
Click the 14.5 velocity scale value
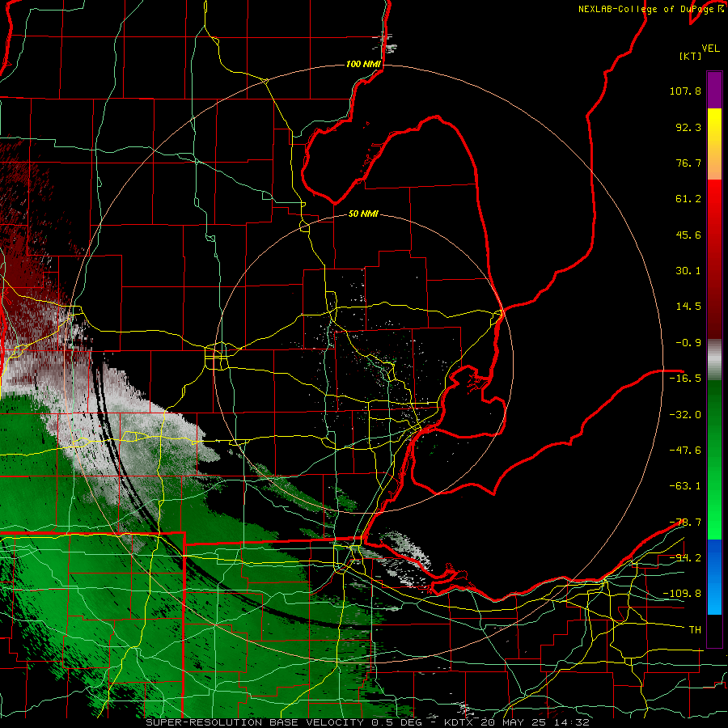[x=688, y=307]
